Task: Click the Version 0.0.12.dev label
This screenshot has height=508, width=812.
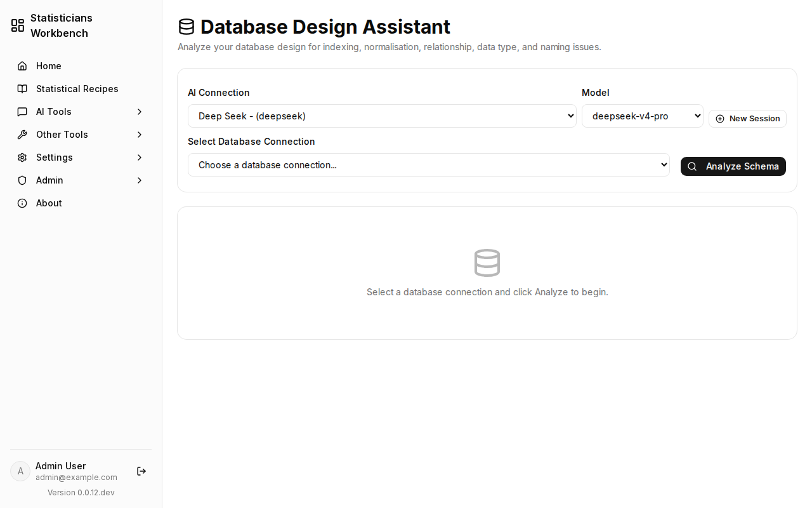Action: click(81, 493)
